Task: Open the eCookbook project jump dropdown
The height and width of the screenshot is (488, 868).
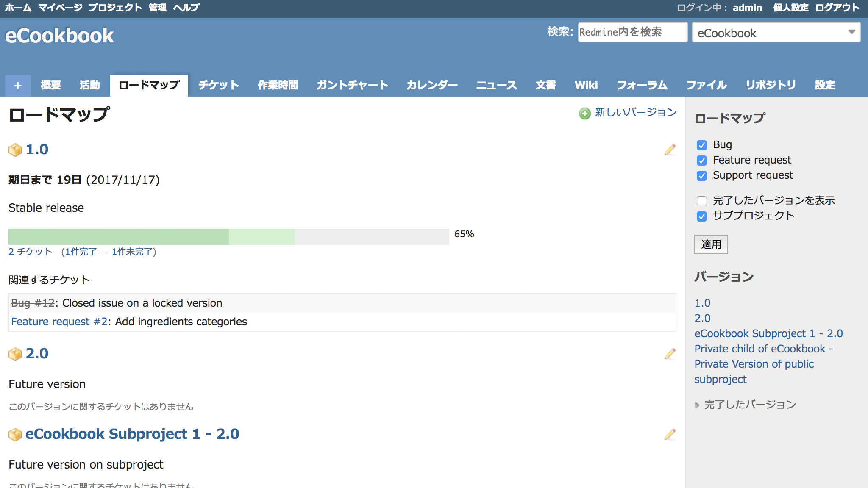Action: click(x=776, y=33)
